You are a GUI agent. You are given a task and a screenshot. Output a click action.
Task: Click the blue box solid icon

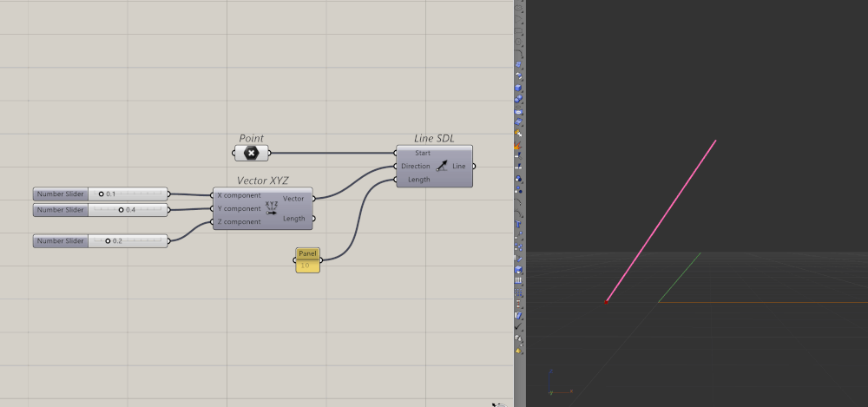[519, 88]
